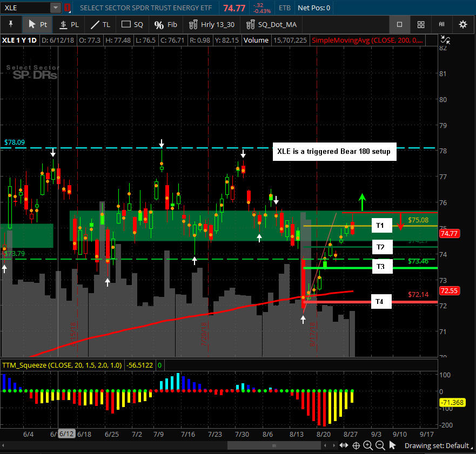Click the -71.368 yellow value bubble
476x454 pixels.
452,402
